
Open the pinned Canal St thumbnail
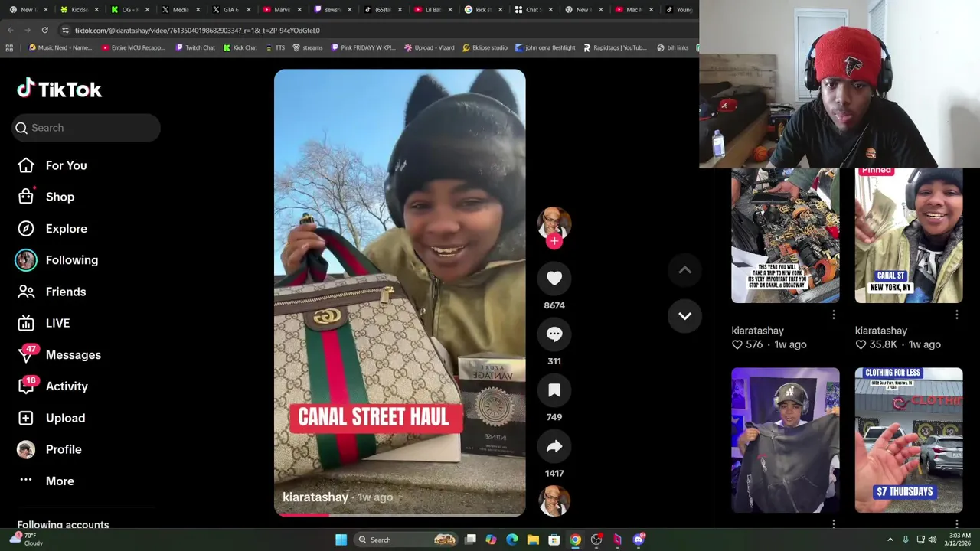click(x=909, y=236)
